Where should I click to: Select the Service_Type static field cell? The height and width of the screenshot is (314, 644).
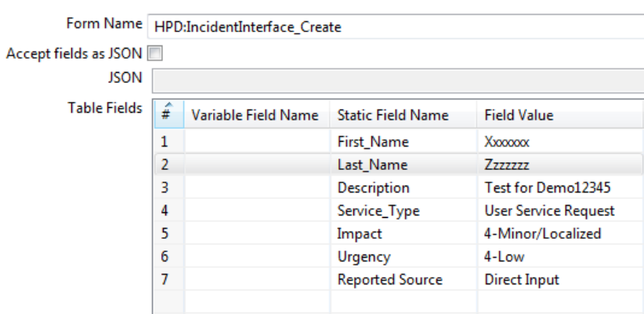pos(378,211)
